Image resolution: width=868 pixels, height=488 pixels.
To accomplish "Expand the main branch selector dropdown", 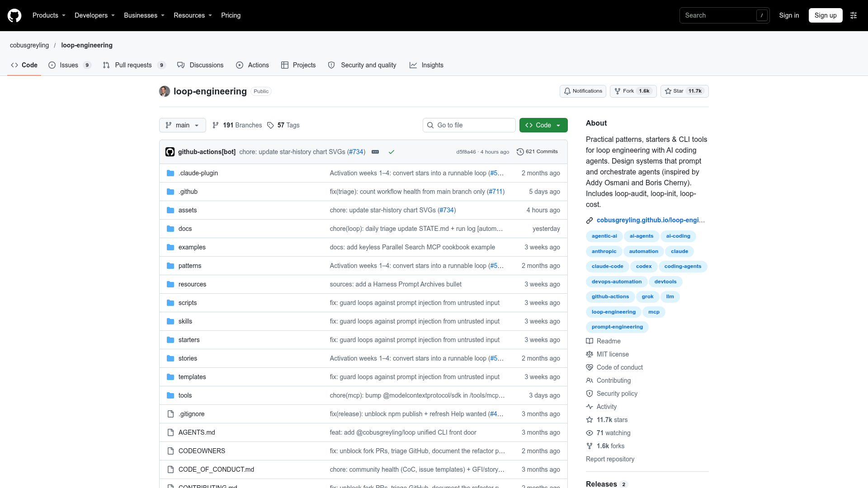I will [x=183, y=125].
